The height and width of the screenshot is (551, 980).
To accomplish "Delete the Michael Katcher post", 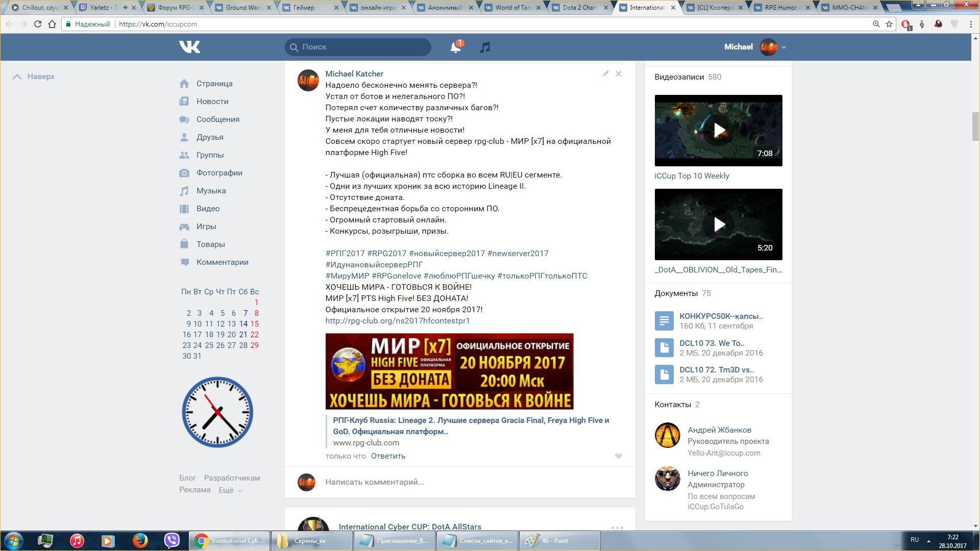I will click(x=618, y=73).
